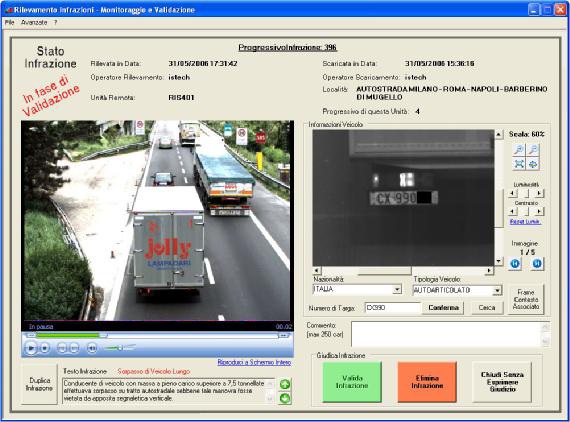Click the Scala: 60% label
Image resolution: width=570 pixels, height=422 pixels.
tap(526, 134)
